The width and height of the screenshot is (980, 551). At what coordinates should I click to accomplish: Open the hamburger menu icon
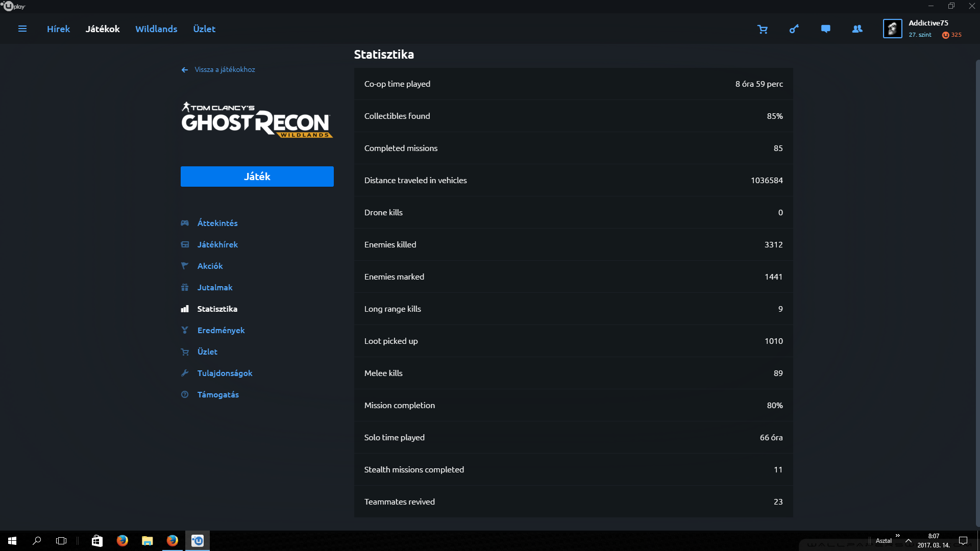click(x=22, y=29)
